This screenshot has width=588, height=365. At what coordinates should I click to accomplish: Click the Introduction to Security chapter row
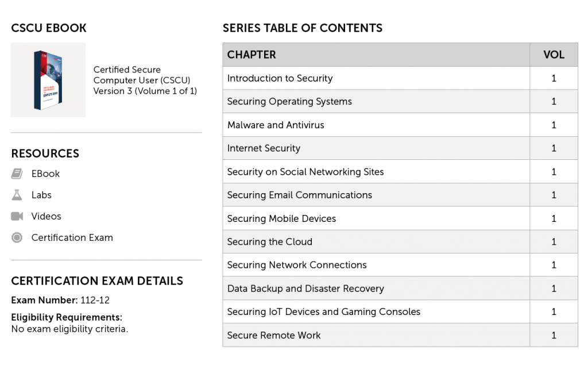click(280, 78)
